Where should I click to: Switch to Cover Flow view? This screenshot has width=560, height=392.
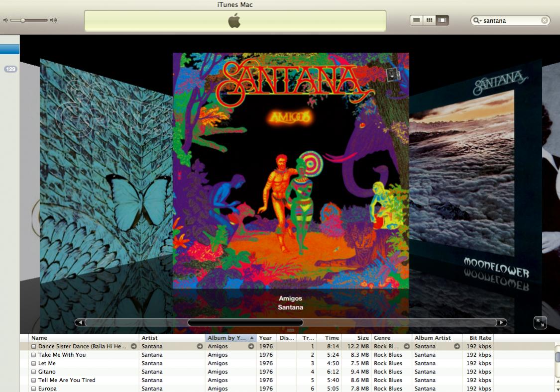tap(442, 20)
